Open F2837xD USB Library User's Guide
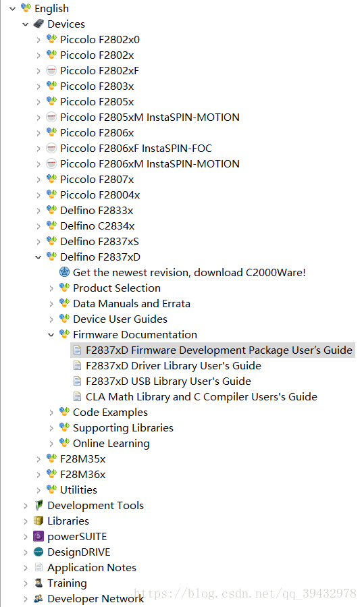This screenshot has width=364, height=607. click(168, 381)
